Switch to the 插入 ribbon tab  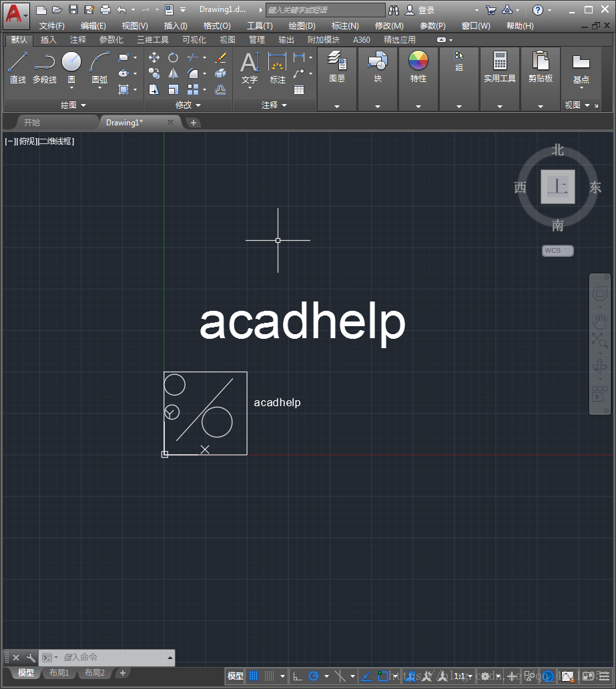click(x=48, y=40)
